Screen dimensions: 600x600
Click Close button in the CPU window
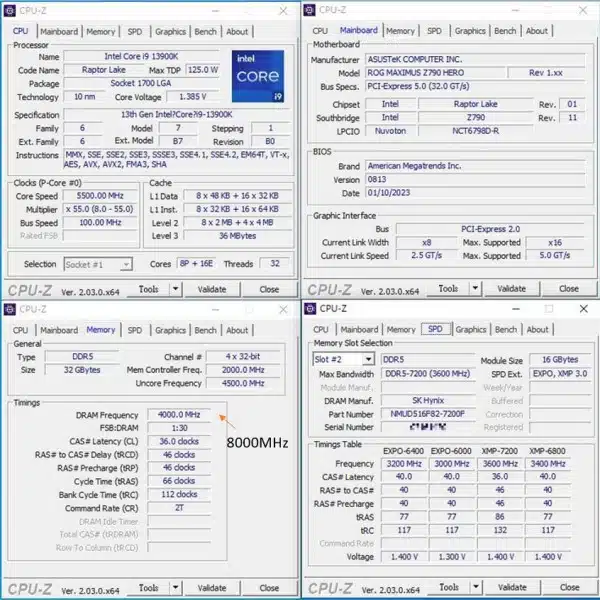click(x=269, y=289)
